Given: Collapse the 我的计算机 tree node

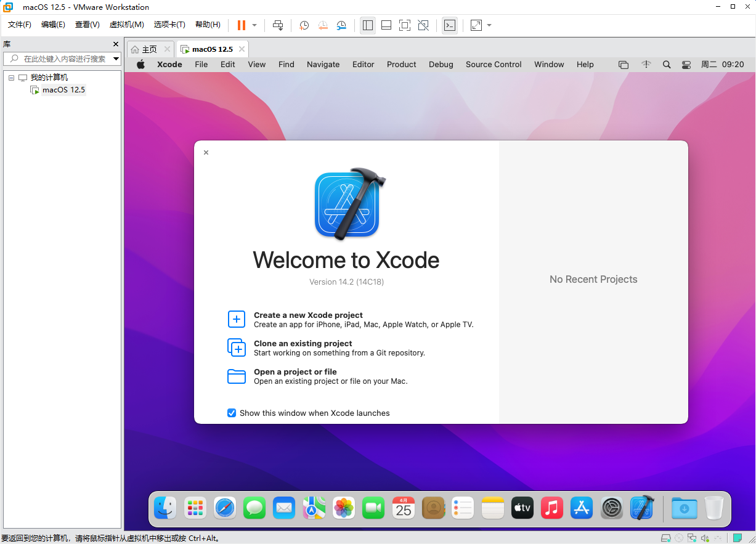Looking at the screenshot, I should 11,78.
